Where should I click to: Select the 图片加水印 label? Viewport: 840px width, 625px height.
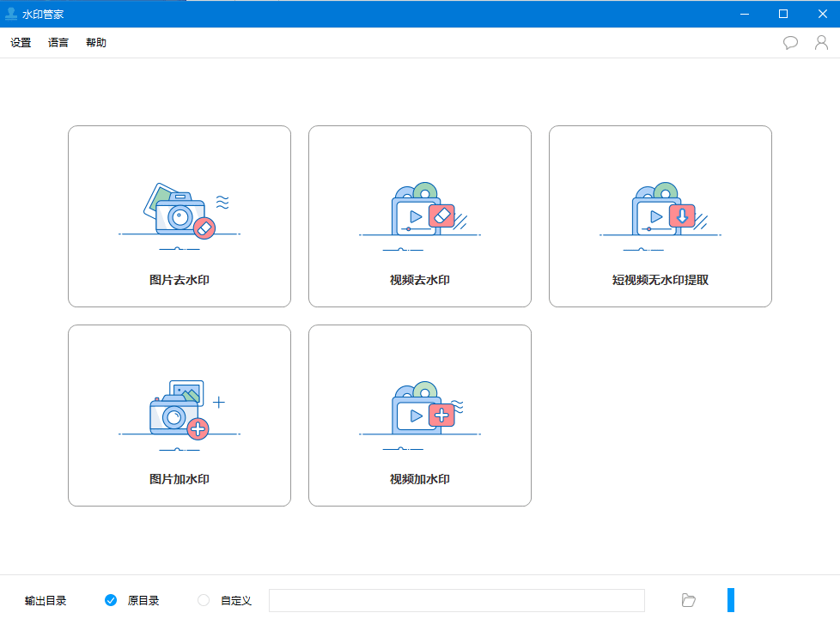(x=180, y=479)
